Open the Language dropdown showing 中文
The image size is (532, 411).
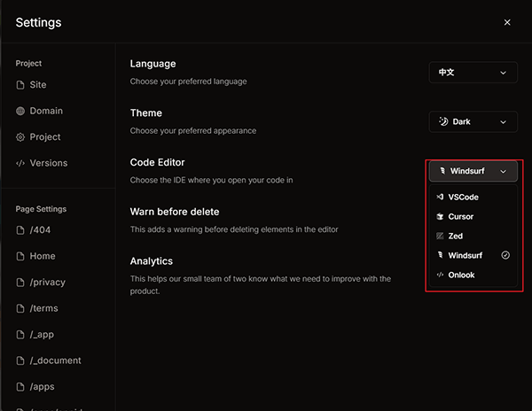click(x=473, y=72)
